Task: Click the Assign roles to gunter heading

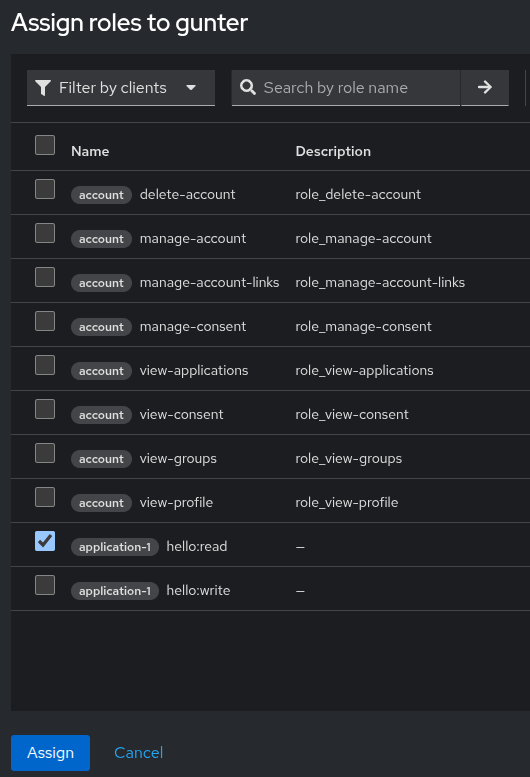Action: (129, 23)
